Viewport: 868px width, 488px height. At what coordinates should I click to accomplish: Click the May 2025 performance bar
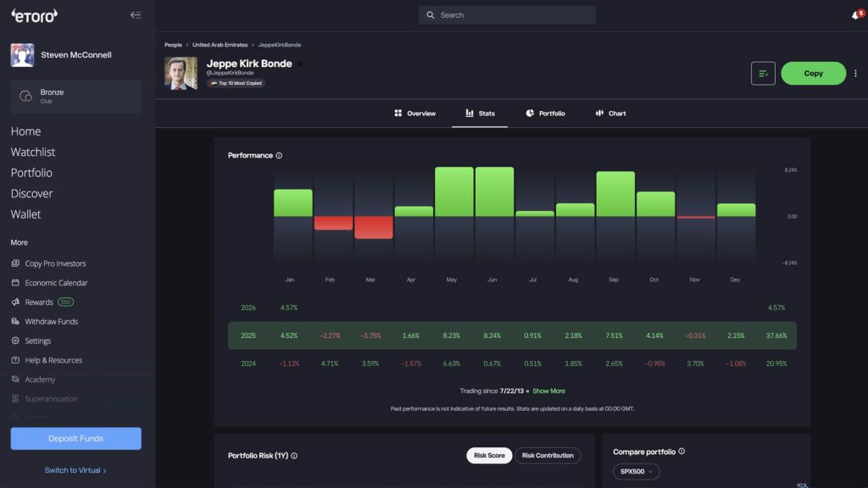click(x=454, y=191)
